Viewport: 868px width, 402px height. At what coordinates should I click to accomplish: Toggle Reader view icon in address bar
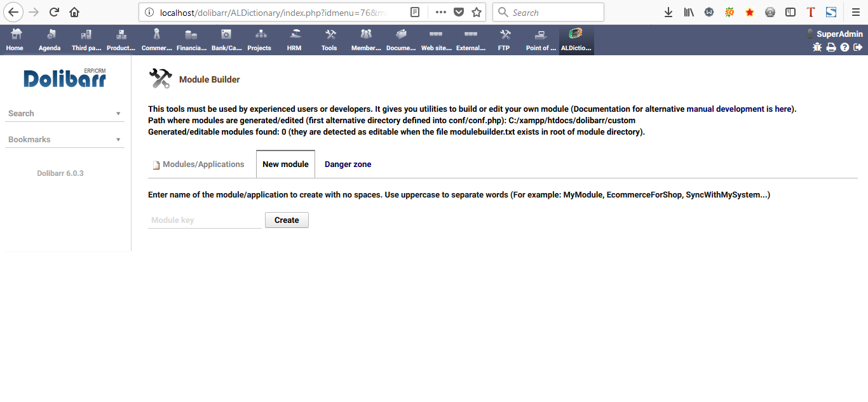(415, 12)
